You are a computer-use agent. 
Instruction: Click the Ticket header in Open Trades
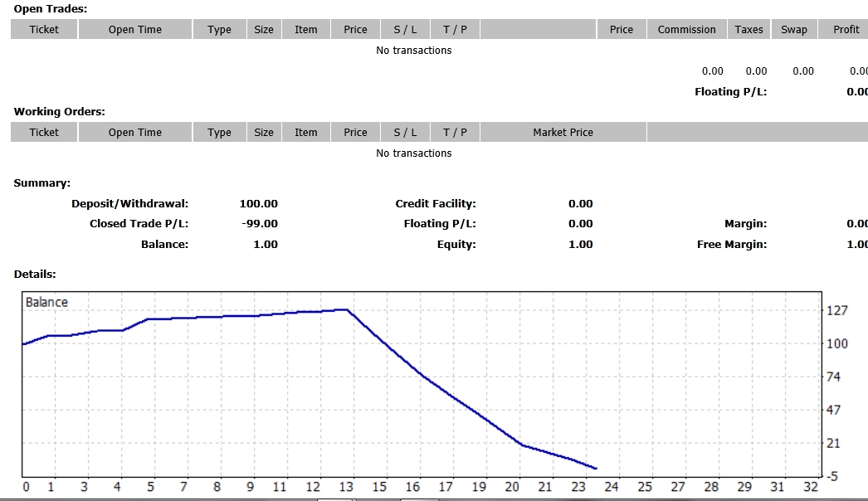click(x=44, y=29)
